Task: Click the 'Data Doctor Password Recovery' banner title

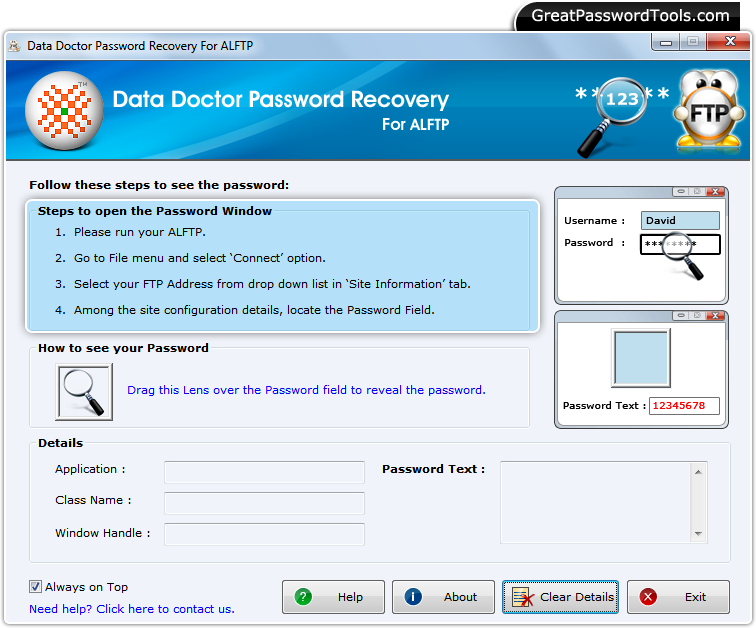Action: click(281, 100)
